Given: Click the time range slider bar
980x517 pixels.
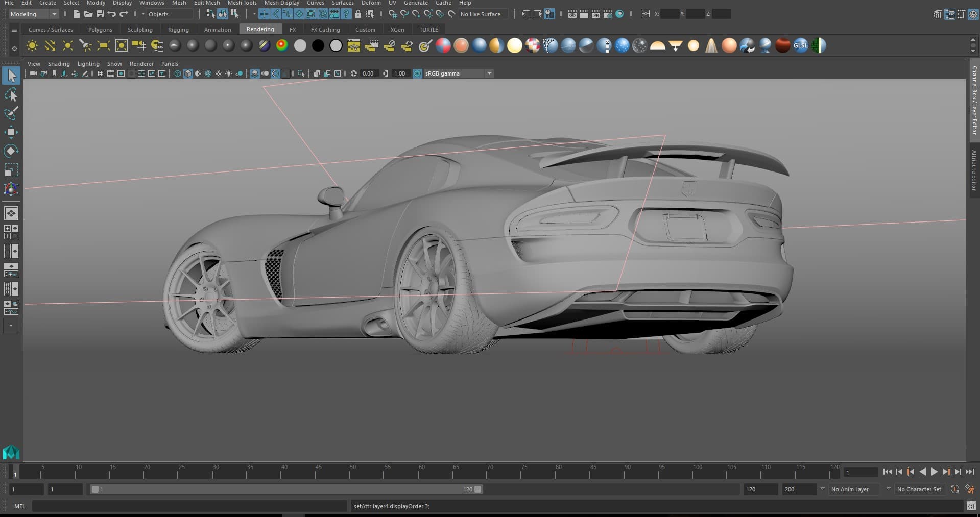Looking at the screenshot, I should pyautogui.click(x=286, y=489).
